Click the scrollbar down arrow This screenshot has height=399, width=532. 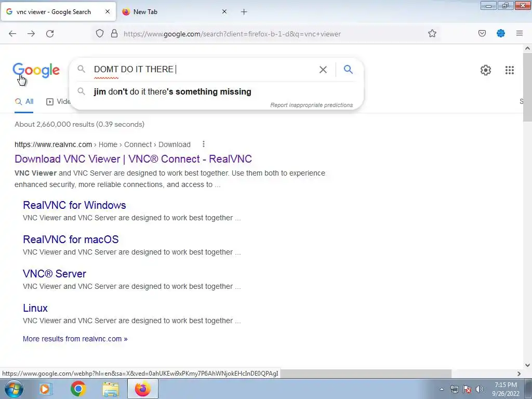tap(527, 365)
